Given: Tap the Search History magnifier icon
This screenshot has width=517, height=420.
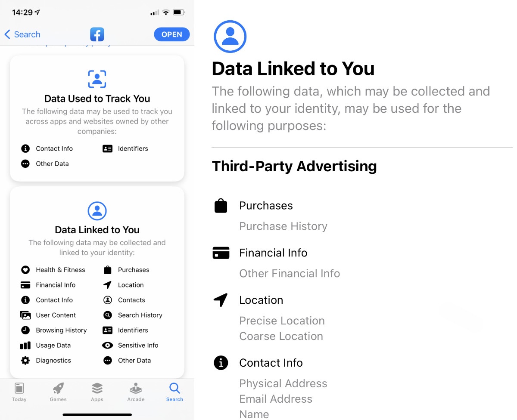Looking at the screenshot, I should click(x=108, y=315).
